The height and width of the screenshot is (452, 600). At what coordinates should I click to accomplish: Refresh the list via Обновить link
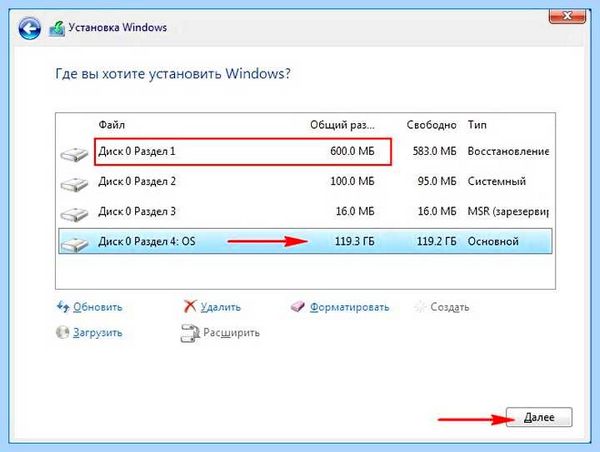98,307
